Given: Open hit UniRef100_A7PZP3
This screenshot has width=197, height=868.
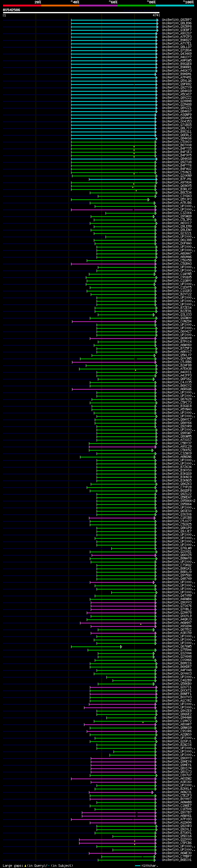Looking at the screenshot, I should pyautogui.click(x=177, y=37).
